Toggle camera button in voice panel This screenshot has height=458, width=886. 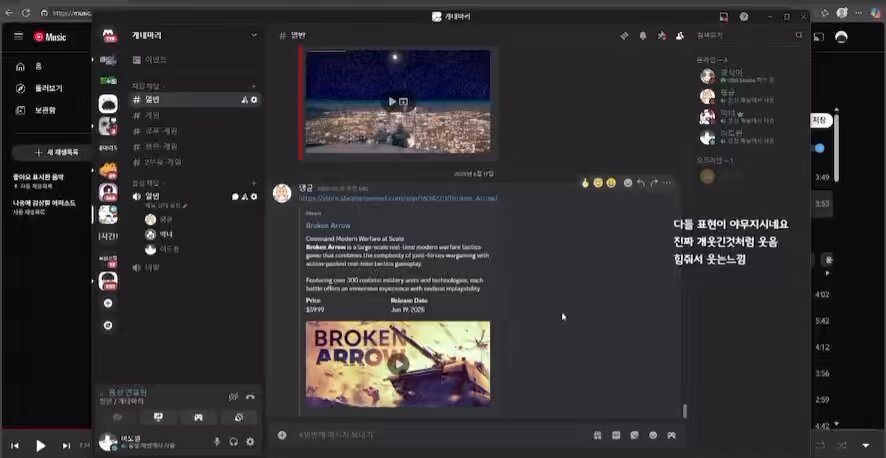point(118,417)
